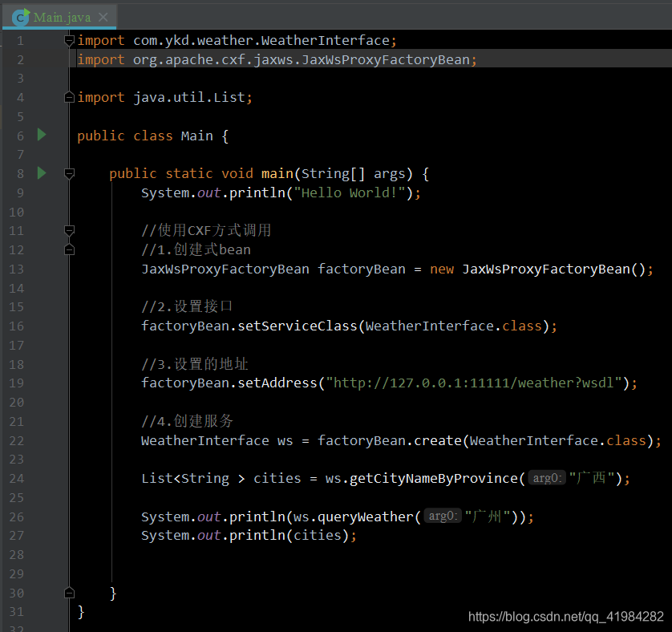Run class Main from gutter arrow on line 6
The image size is (672, 632).
[x=42, y=135]
